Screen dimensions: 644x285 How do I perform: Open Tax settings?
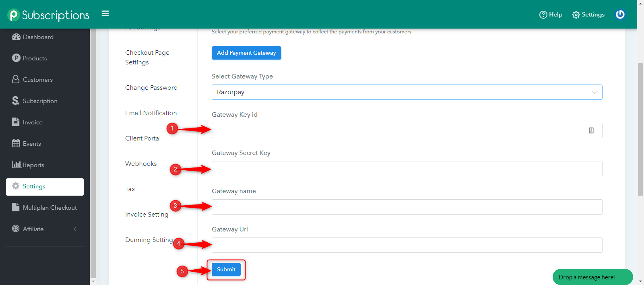click(x=130, y=189)
